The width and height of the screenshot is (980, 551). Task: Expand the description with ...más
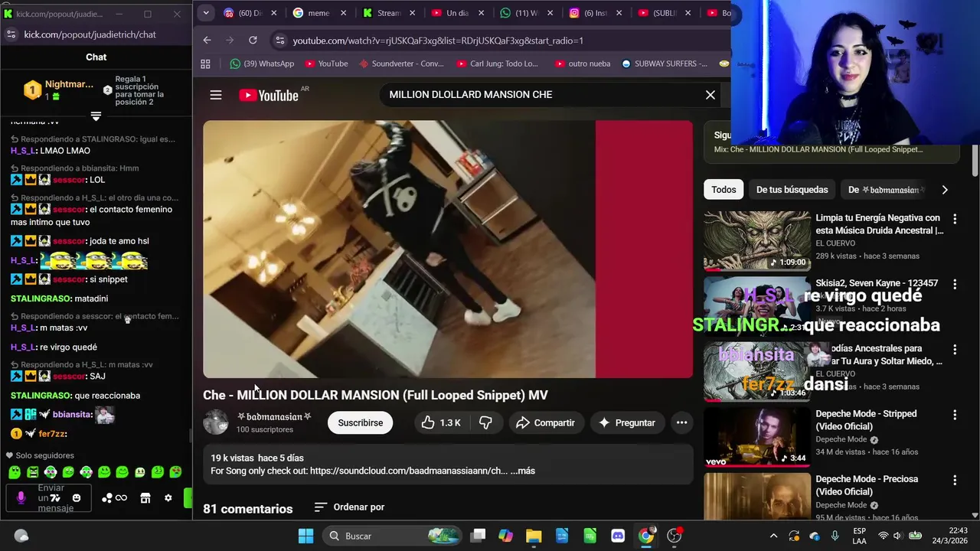coord(523,471)
